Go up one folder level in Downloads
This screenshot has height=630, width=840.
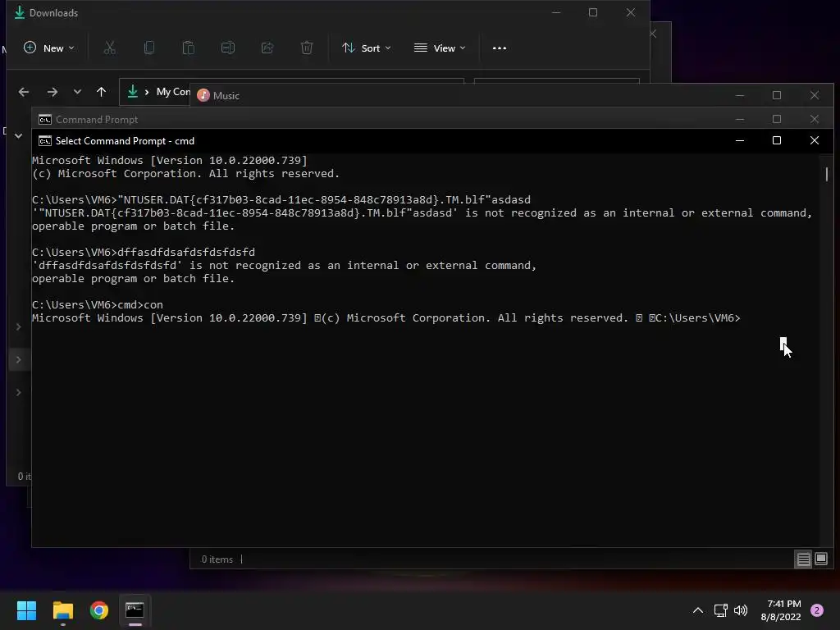[x=101, y=92]
